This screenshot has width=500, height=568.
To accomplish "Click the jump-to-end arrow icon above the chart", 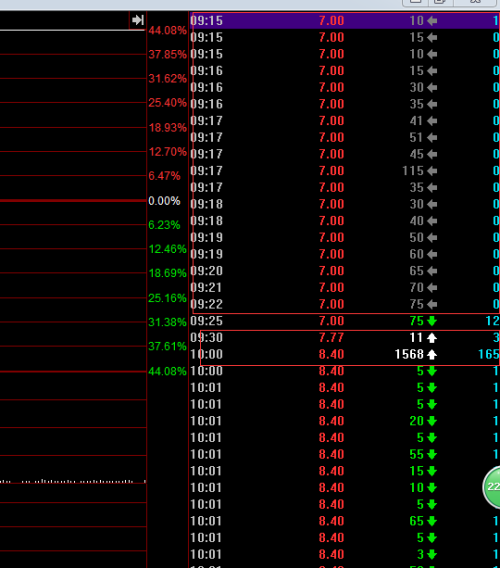I will (138, 20).
